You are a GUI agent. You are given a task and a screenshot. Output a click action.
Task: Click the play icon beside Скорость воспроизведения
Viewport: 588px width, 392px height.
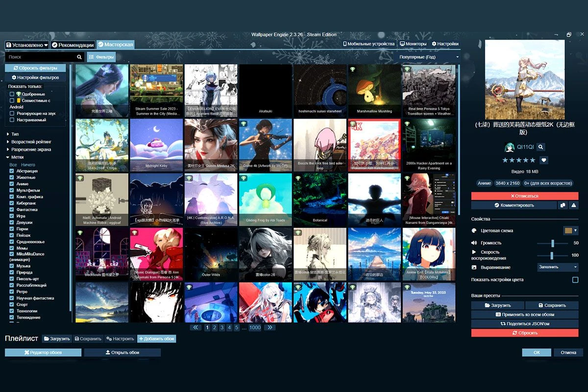click(x=473, y=252)
